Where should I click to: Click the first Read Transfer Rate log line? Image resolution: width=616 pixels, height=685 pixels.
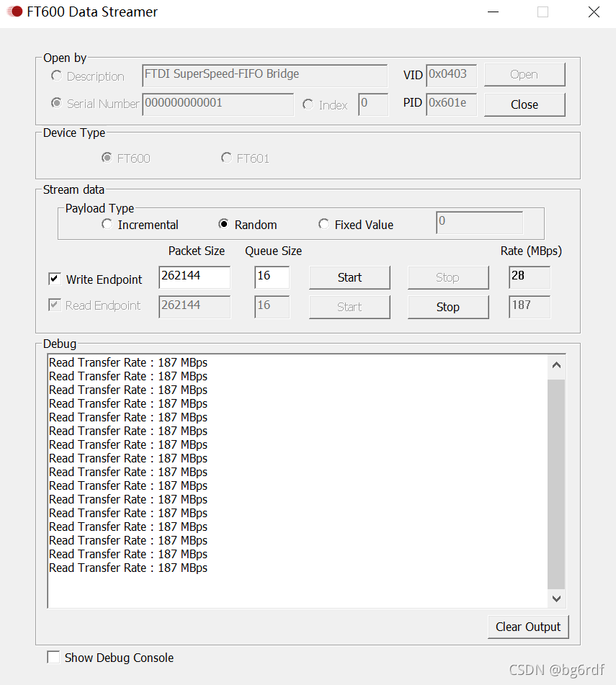pos(128,362)
